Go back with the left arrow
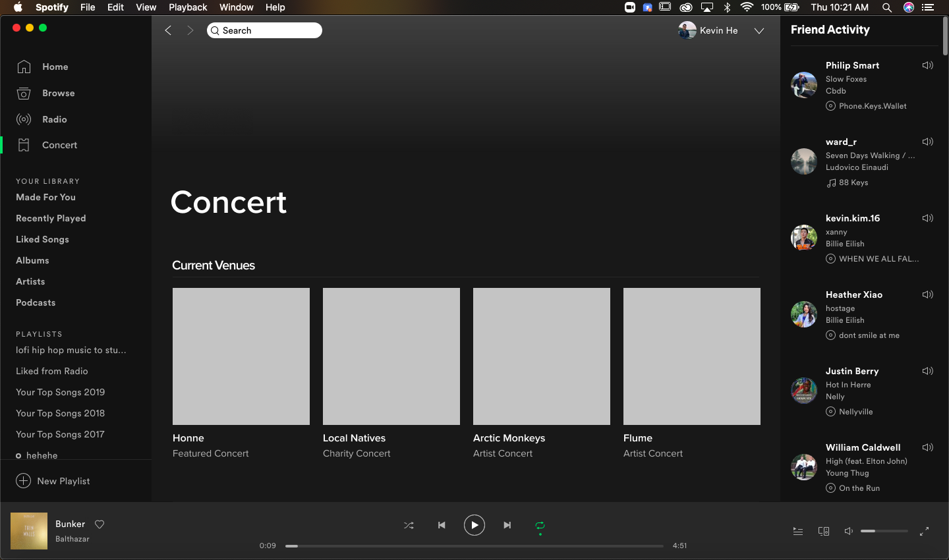Viewport: 949px width, 560px height. point(168,30)
